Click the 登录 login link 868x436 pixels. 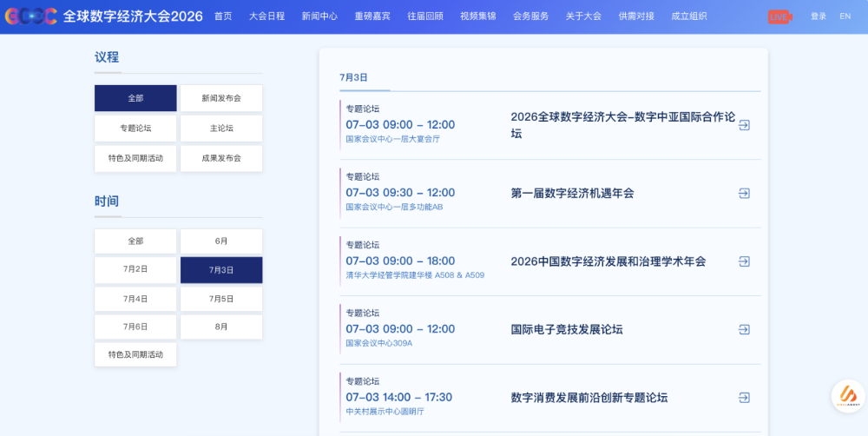tap(819, 16)
